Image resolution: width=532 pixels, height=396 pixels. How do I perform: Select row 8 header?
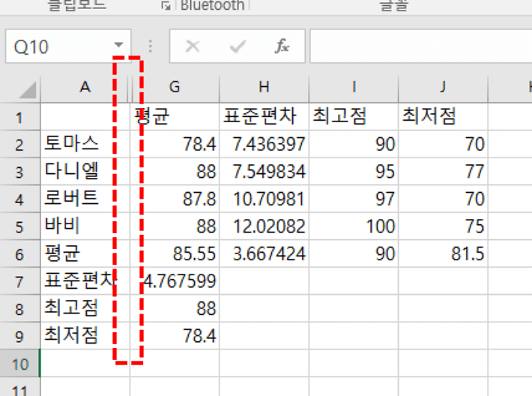pyautogui.click(x=19, y=309)
